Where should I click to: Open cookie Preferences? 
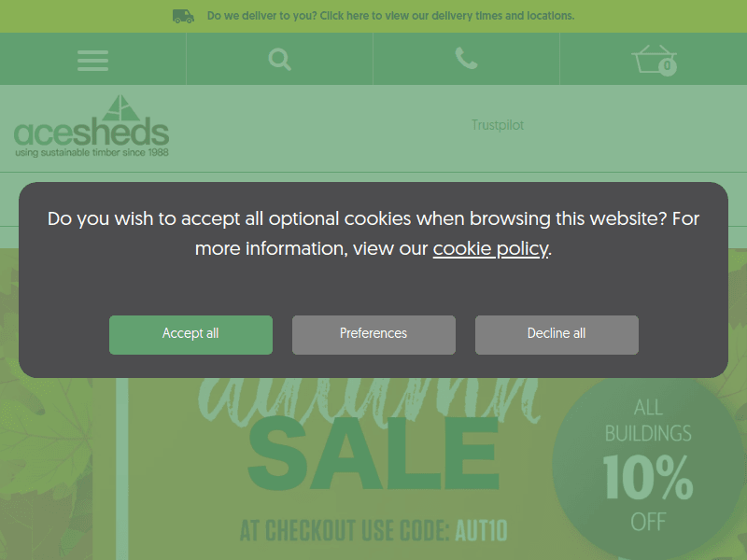373,335
